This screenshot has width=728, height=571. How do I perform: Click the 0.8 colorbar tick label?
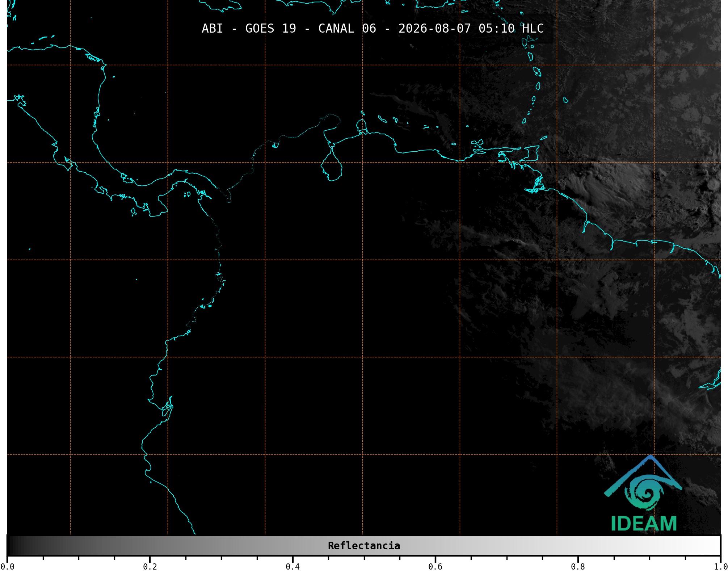(578, 567)
